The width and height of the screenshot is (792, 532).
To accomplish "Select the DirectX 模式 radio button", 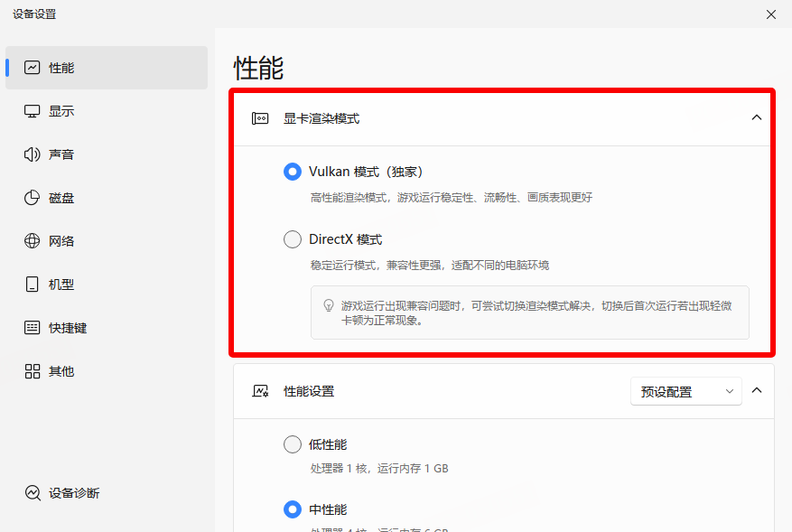I will coord(293,239).
